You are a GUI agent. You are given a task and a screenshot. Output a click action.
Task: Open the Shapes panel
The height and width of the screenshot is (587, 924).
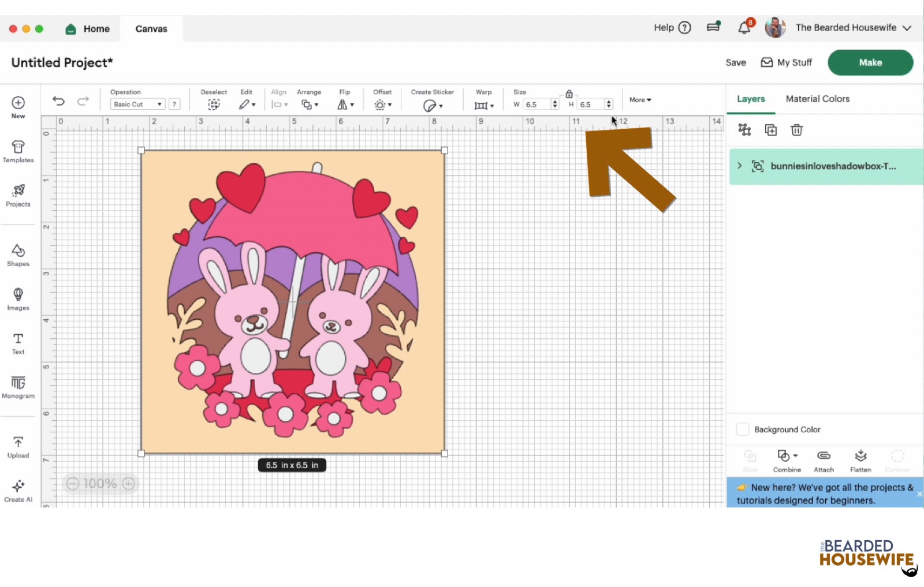pyautogui.click(x=18, y=255)
